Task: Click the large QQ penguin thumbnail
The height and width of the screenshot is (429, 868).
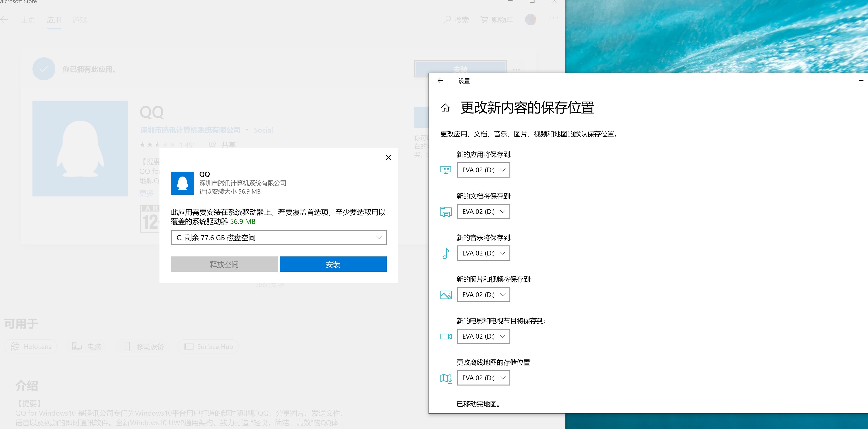Action: (x=80, y=148)
